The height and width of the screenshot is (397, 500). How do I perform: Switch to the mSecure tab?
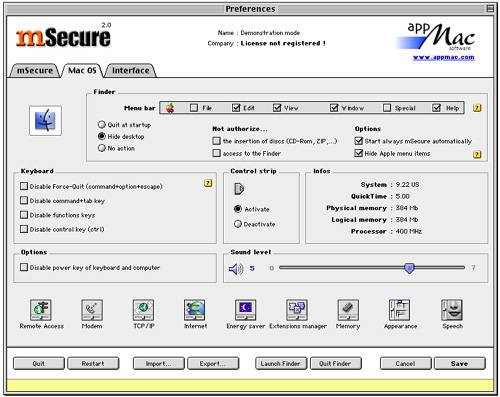35,71
